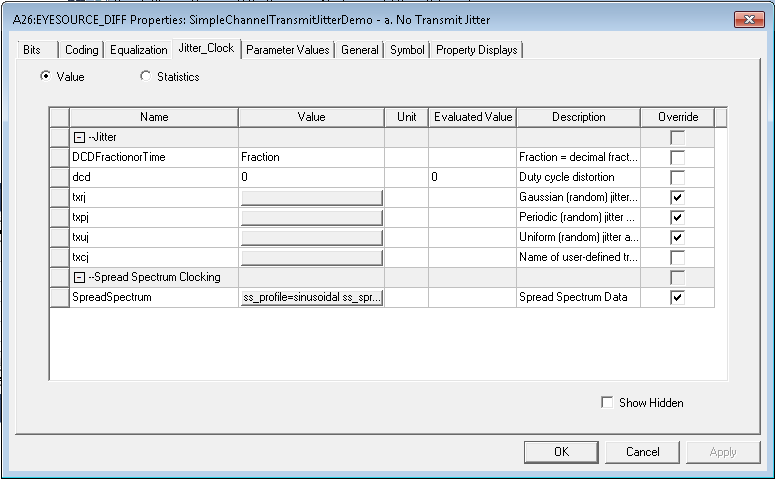Uncheck override for SpreadSpectrum
Image resolution: width=775 pixels, height=479 pixels.
click(x=677, y=298)
